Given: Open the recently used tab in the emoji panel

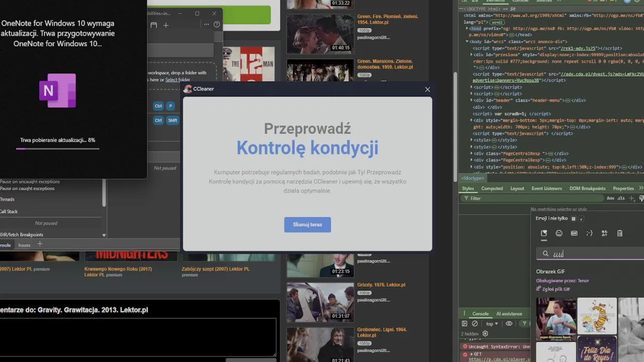Looking at the screenshot, I should point(544,233).
